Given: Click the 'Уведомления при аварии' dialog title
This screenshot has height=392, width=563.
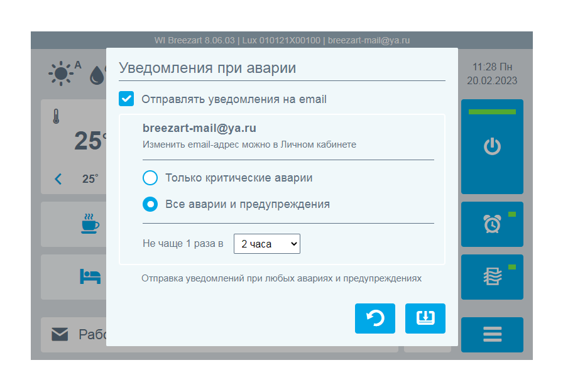Looking at the screenshot, I should 207,68.
